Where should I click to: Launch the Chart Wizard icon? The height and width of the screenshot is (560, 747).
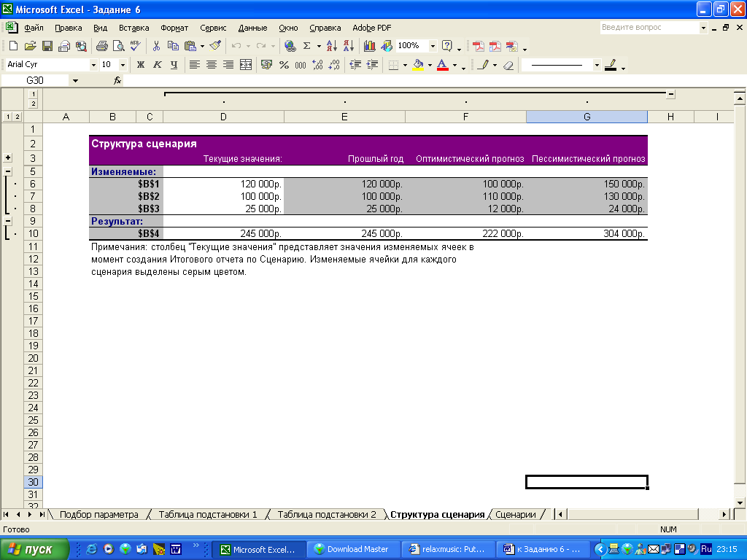click(369, 46)
